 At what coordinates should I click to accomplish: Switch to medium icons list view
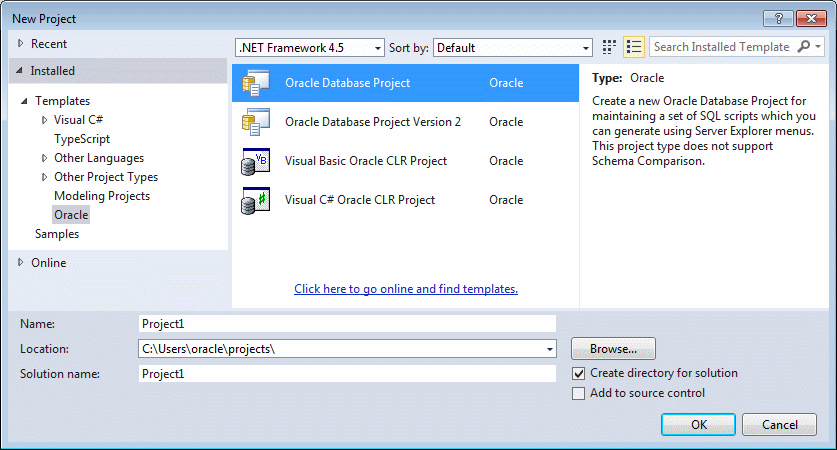(634, 48)
